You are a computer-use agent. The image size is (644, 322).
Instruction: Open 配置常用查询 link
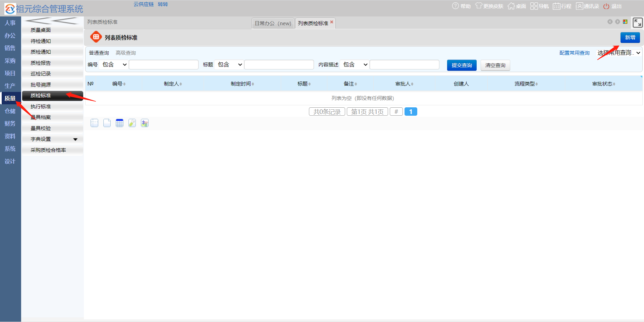[574, 53]
